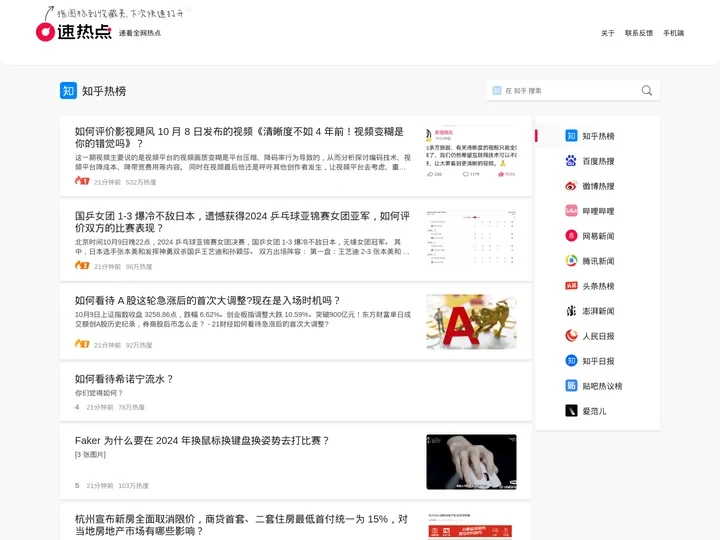Select 知乎热榜 label in sidebar

(x=598, y=136)
